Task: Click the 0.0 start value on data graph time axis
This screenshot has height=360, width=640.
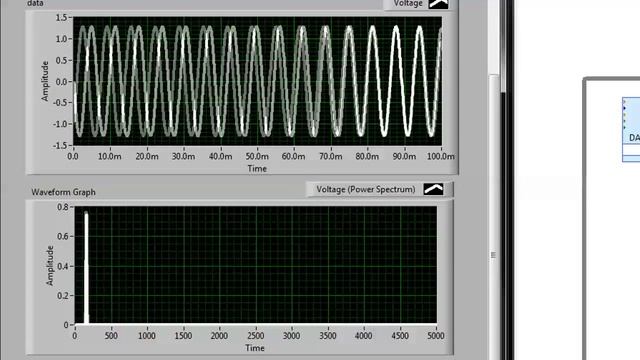Action: tap(73, 156)
